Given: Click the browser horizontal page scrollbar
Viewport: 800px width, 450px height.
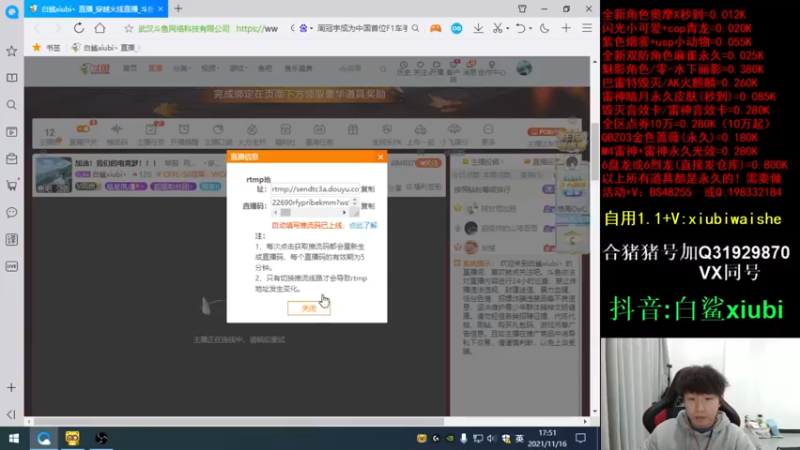Looking at the screenshot, I should (x=240, y=421).
